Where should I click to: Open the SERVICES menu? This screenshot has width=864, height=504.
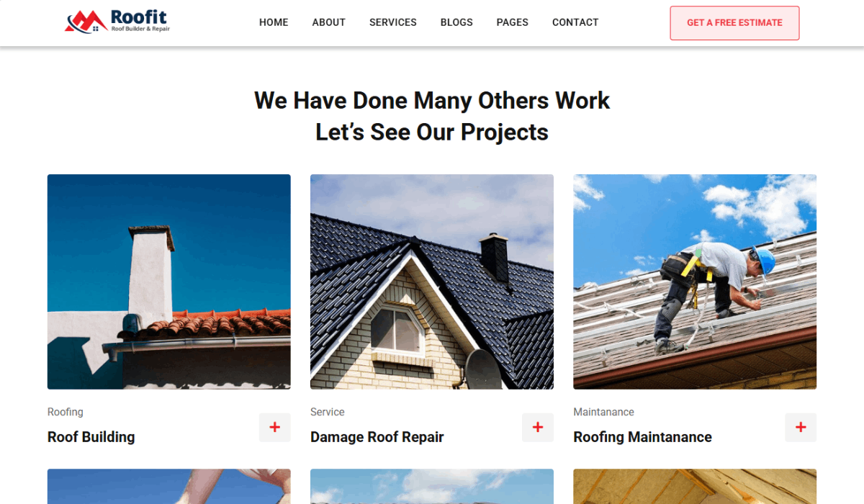coord(393,22)
